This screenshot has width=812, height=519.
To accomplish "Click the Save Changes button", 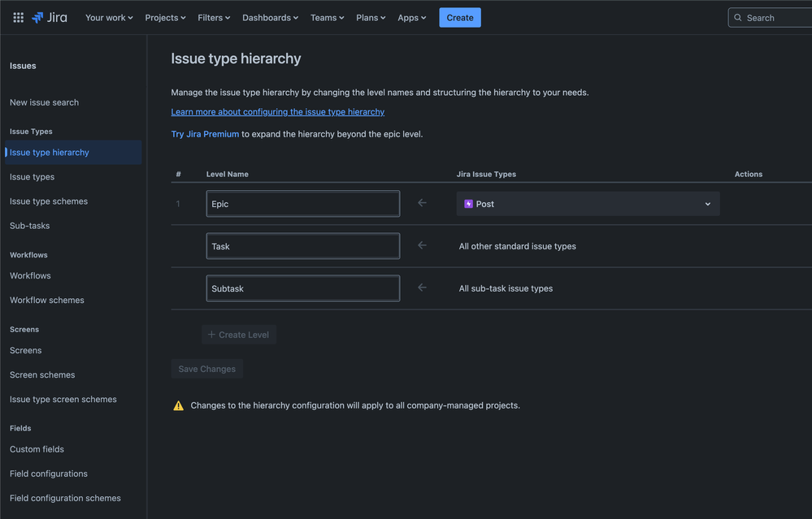I will click(x=207, y=369).
